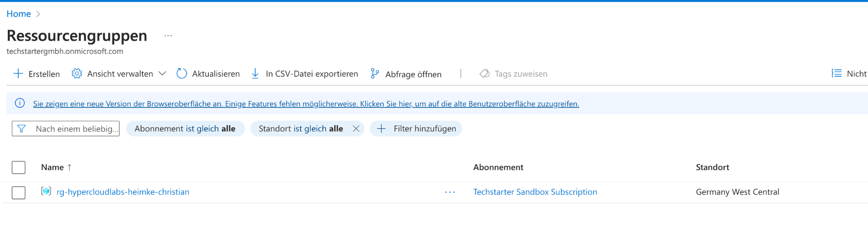Open the Abonnement ist gleich alle filter

point(185,129)
